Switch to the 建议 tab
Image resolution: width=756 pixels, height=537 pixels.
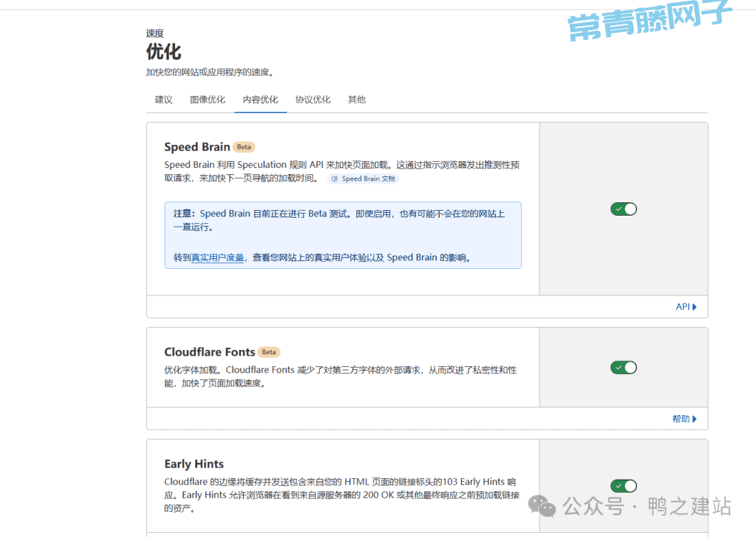point(163,100)
